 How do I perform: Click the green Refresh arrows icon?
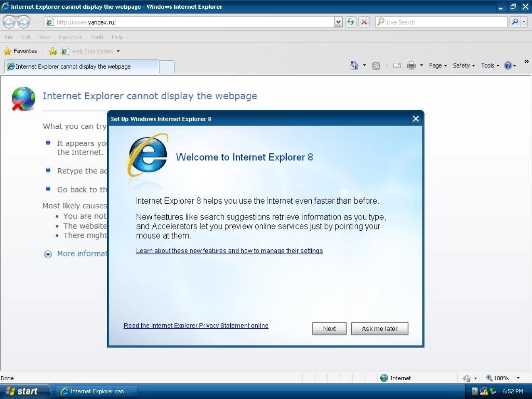coord(351,22)
